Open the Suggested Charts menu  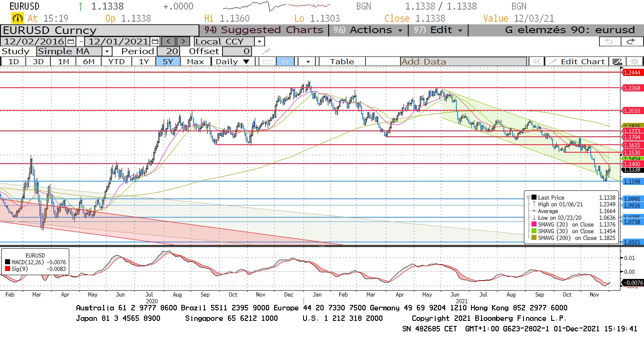[x=264, y=30]
